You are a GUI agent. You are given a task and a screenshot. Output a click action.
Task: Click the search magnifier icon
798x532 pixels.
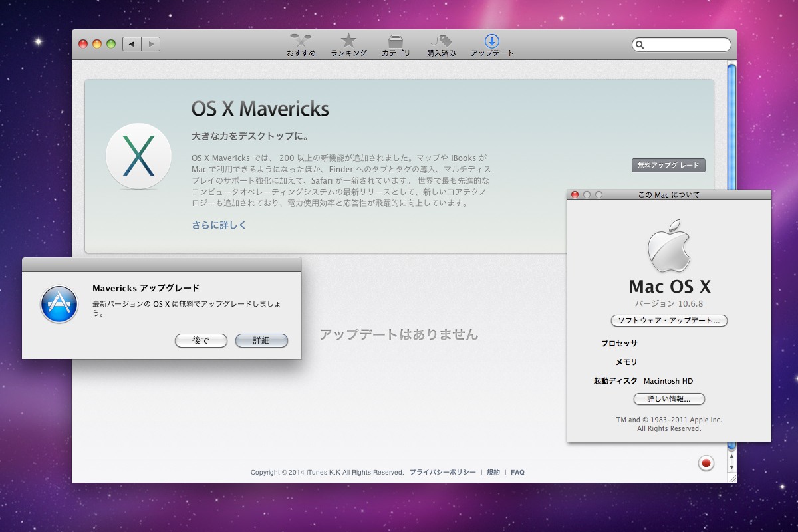click(640, 45)
